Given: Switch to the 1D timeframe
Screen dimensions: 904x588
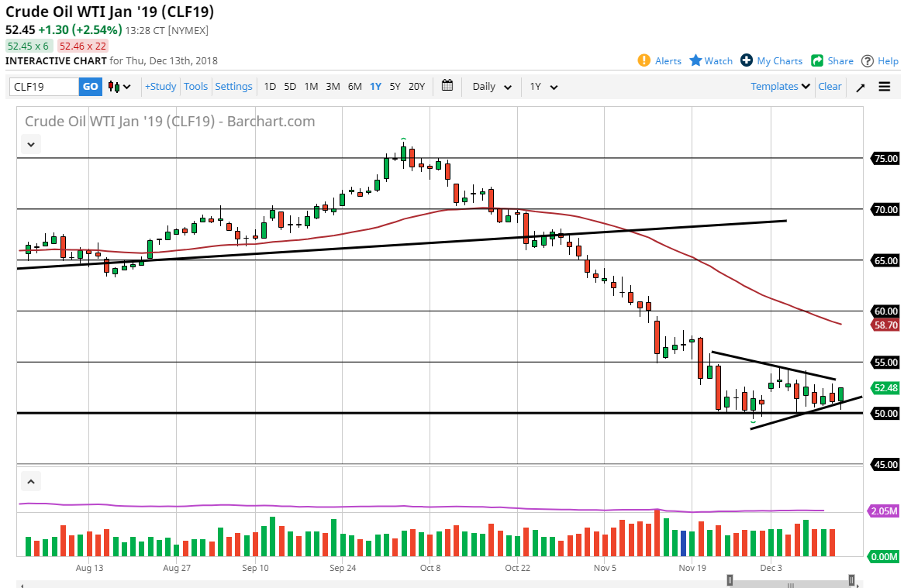Looking at the screenshot, I should (x=270, y=87).
